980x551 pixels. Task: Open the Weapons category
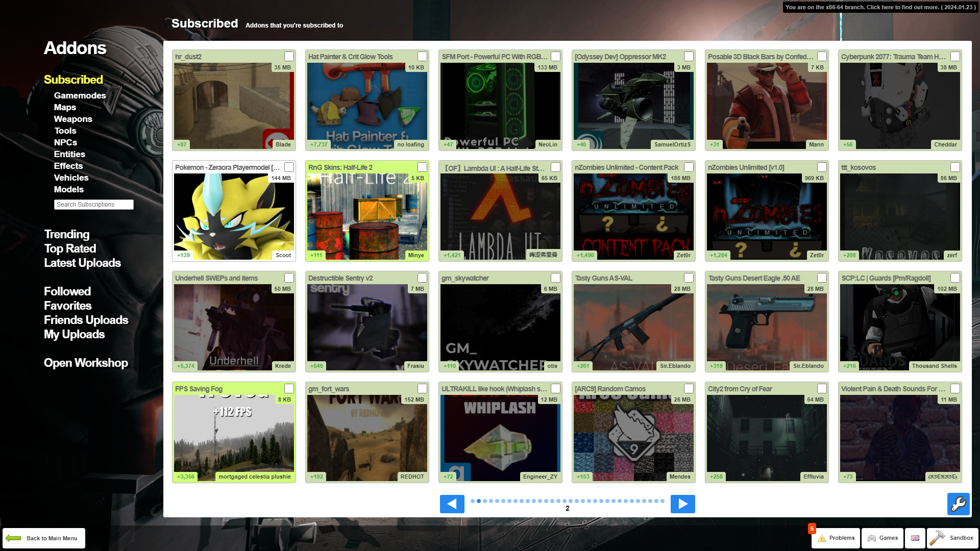(73, 119)
